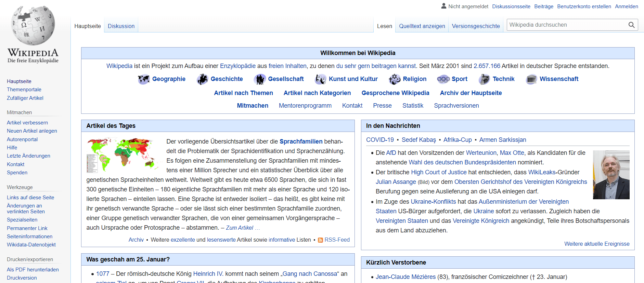Image resolution: width=644 pixels, height=283 pixels.
Task: Switch to the Diskussion tab
Action: tap(121, 26)
